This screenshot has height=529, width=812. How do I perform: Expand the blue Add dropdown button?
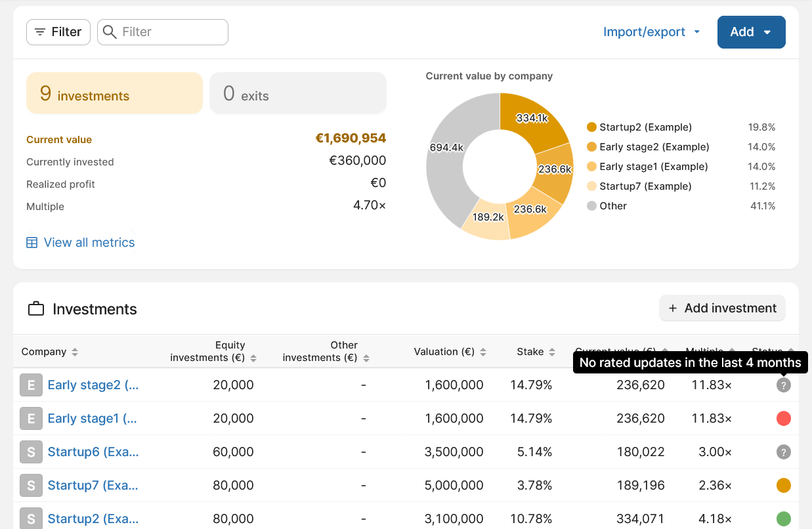[751, 32]
